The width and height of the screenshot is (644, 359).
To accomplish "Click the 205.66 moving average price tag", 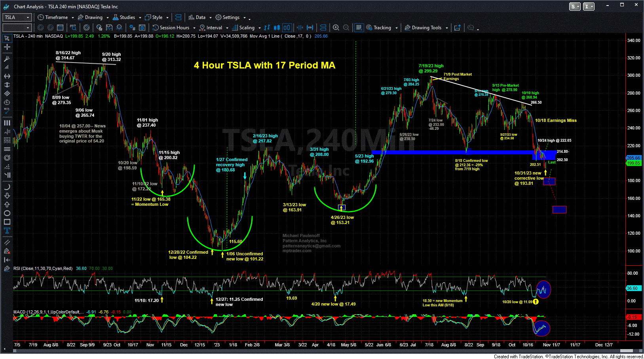I will (x=633, y=158).
